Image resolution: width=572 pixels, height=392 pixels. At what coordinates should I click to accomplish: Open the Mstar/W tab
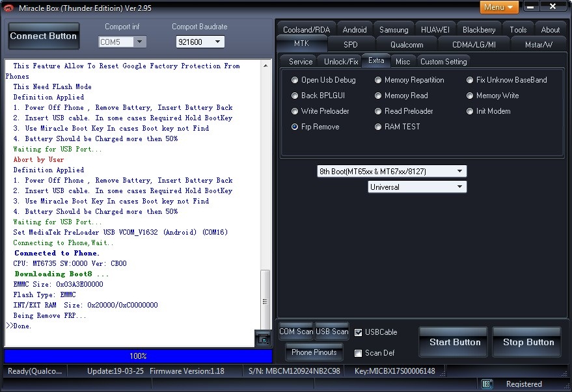click(538, 44)
